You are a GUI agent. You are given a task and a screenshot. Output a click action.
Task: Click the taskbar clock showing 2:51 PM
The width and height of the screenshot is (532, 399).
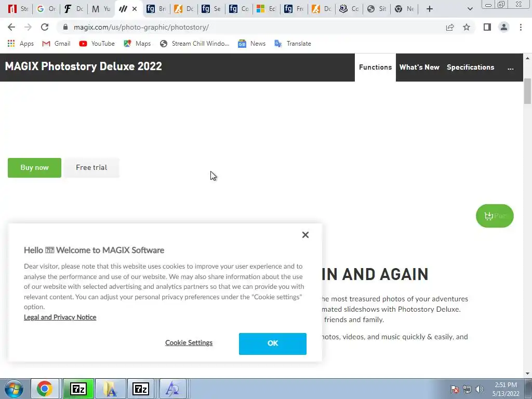(x=506, y=389)
